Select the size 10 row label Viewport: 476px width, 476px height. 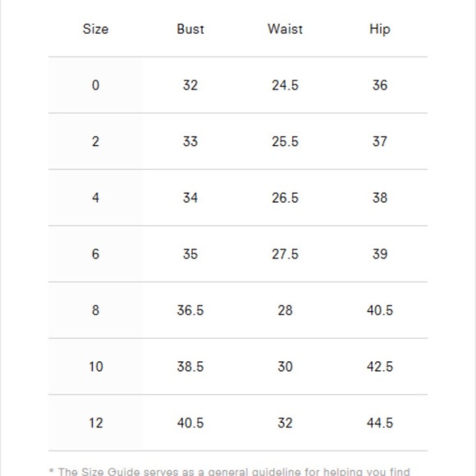tap(96, 367)
